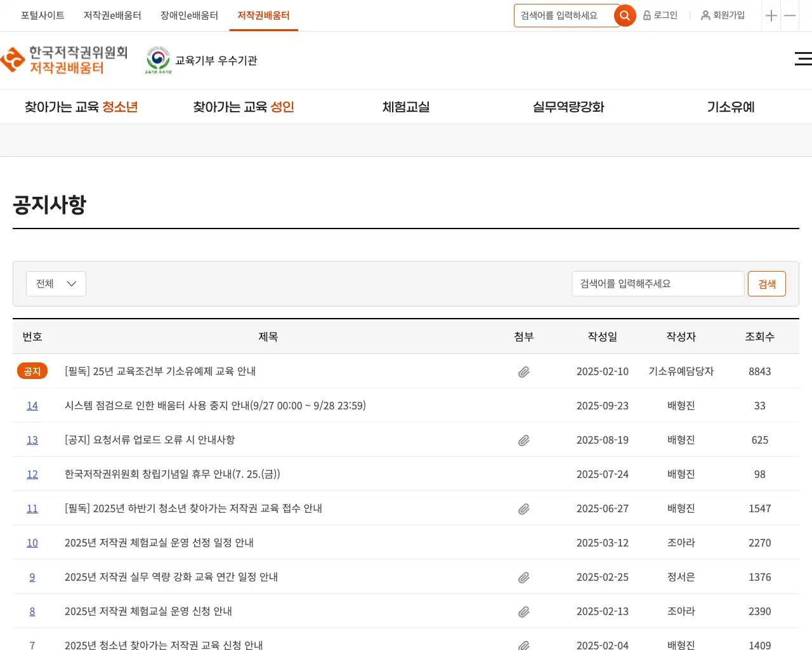Decrease font size with minus icon

click(790, 16)
